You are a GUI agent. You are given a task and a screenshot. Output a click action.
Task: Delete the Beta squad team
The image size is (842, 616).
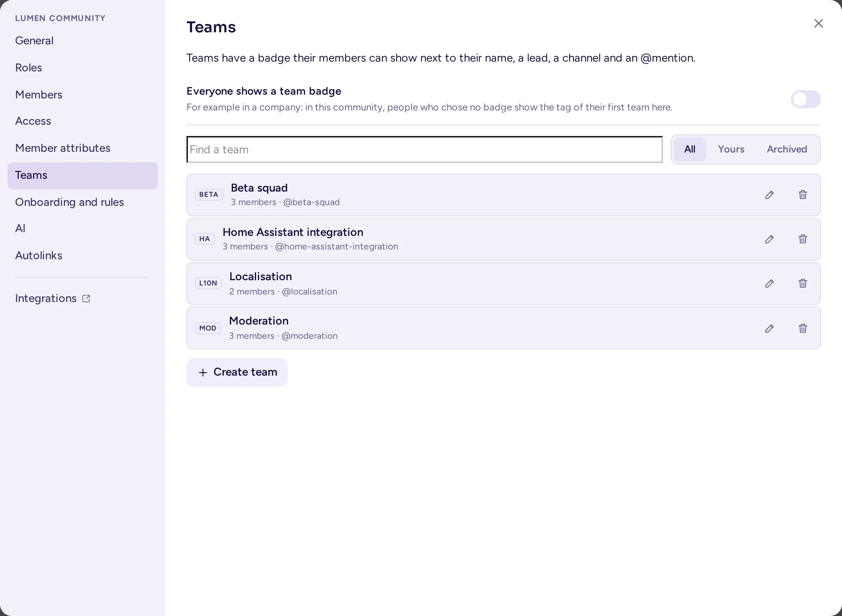point(803,195)
